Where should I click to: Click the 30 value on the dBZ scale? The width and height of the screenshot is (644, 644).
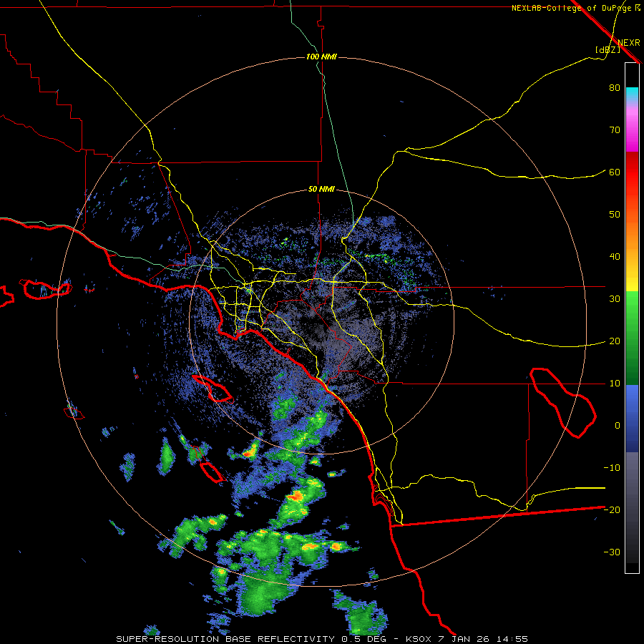615,299
